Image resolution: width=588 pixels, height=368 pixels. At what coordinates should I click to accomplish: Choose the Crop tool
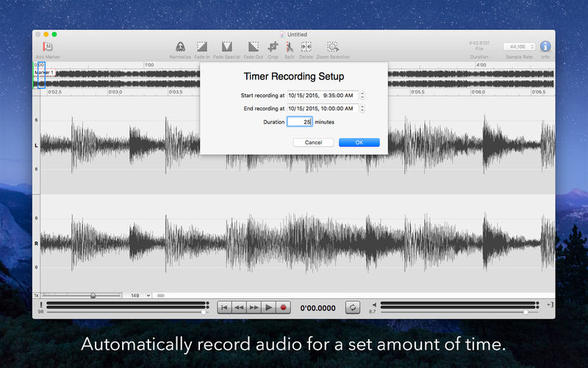pos(273,46)
